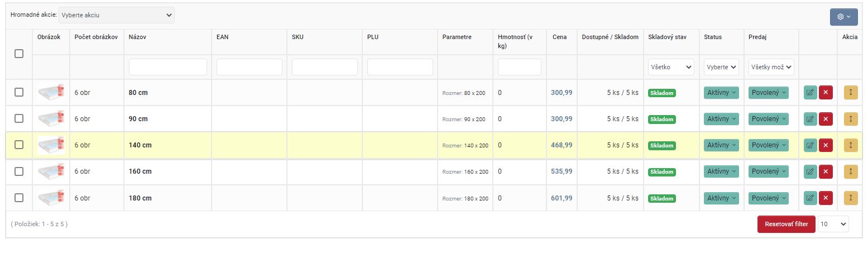Click the Názov filter input field
868x253 pixels.
pyautogui.click(x=168, y=67)
